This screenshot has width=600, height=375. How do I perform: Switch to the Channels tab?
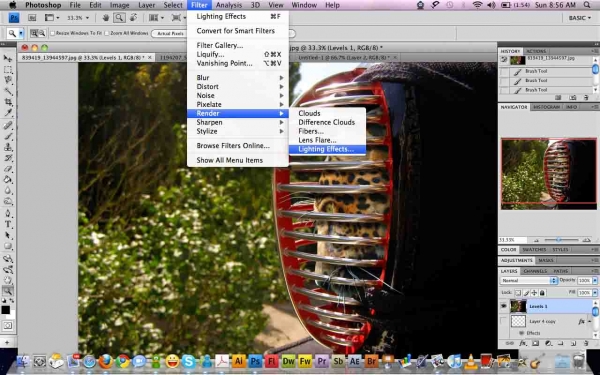coord(535,271)
